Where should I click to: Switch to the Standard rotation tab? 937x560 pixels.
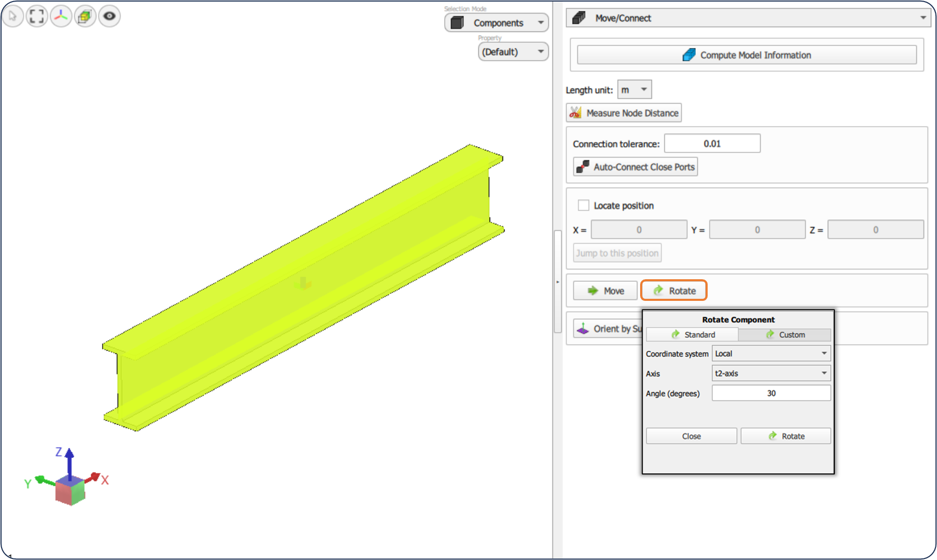(x=692, y=335)
